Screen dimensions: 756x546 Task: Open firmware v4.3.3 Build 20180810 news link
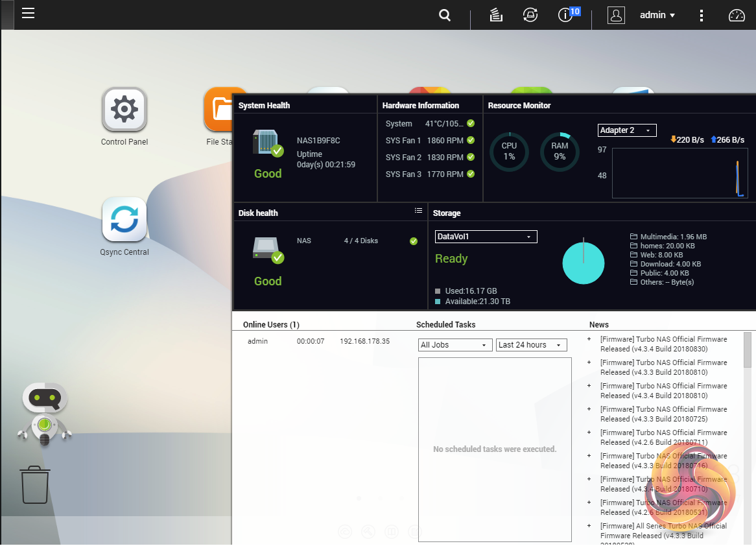point(663,367)
